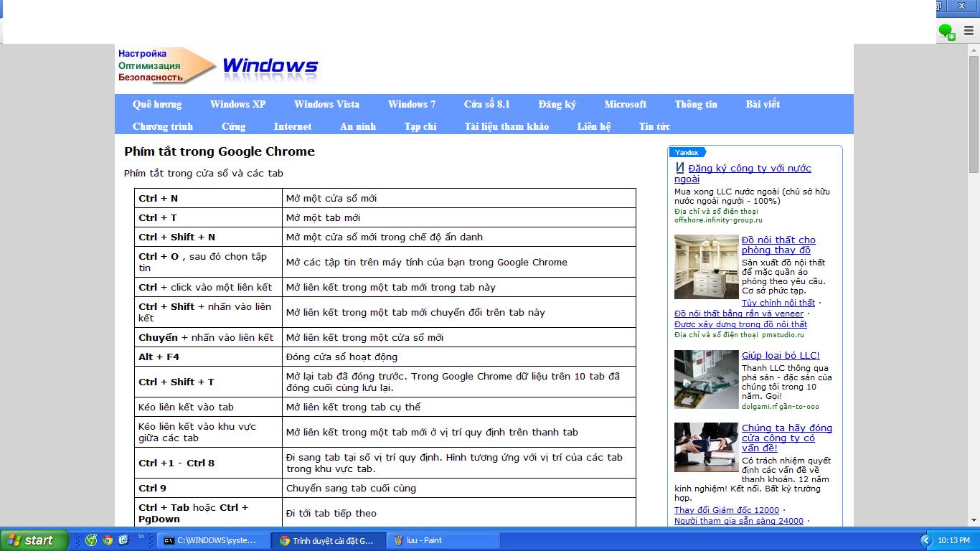Select the Ctrl + T shortcut cell
This screenshot has height=551, width=980.
pos(209,217)
